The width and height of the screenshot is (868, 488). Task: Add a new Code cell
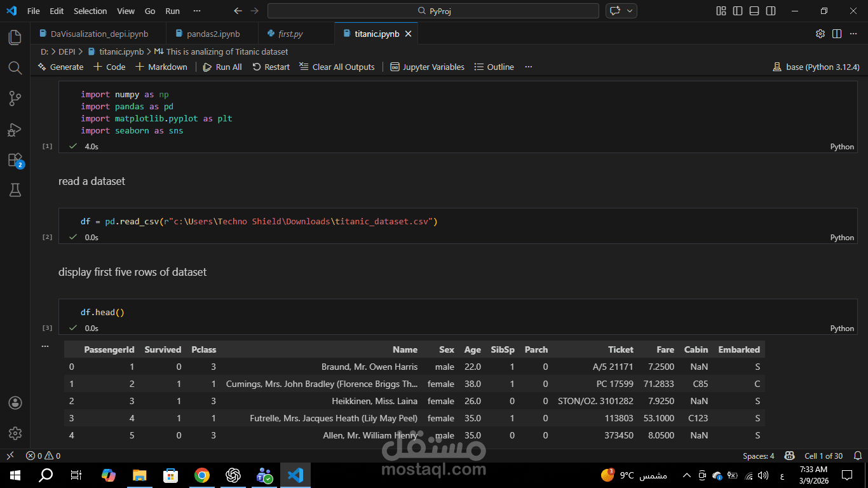click(x=109, y=67)
